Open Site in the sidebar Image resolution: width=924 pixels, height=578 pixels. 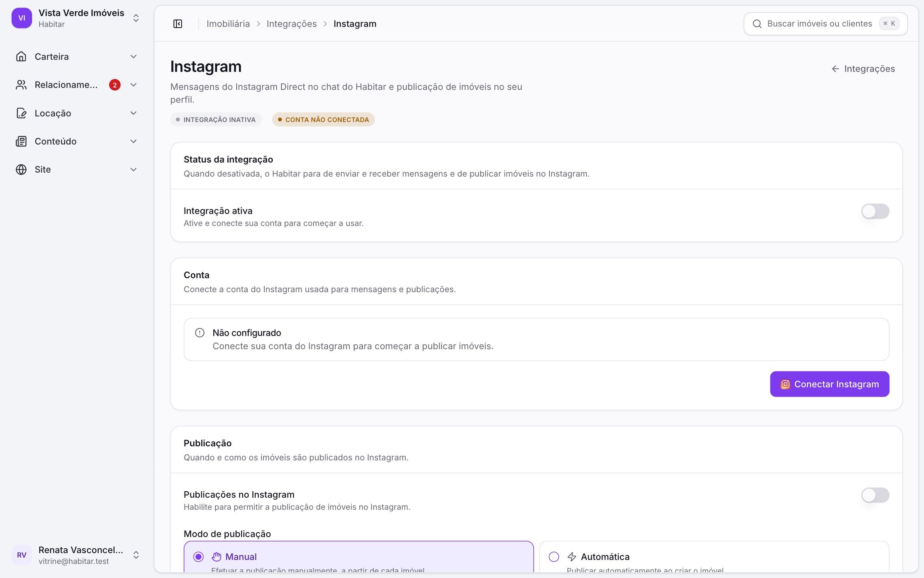76,169
